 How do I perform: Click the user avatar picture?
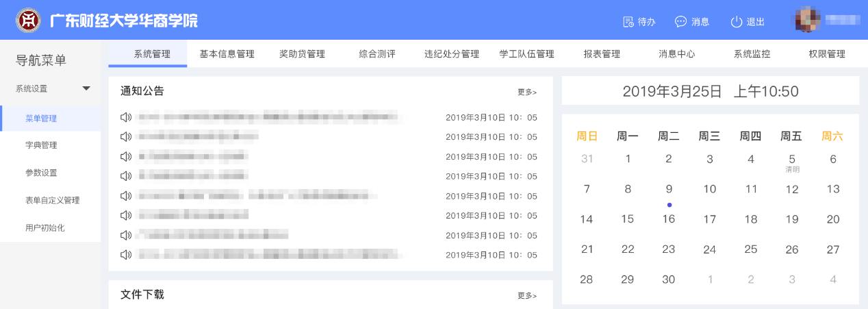[806, 21]
